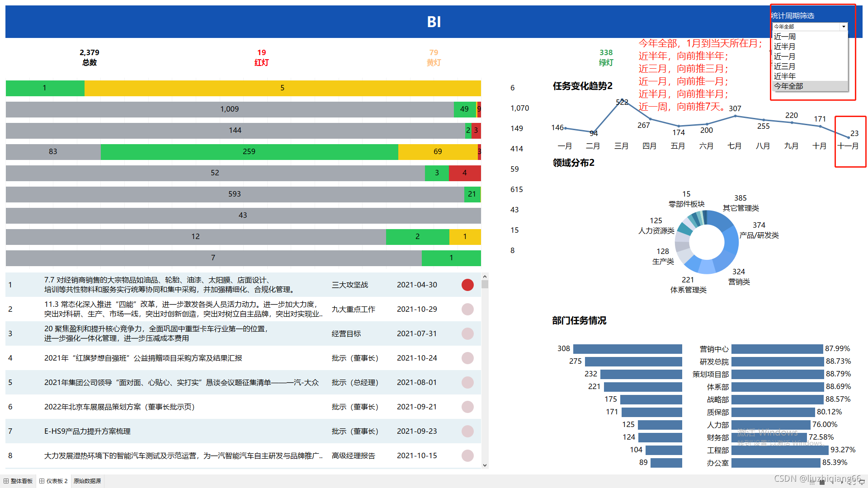Image resolution: width=868 pixels, height=488 pixels.
Task: Click the status circle for row 5
Action: tap(467, 382)
